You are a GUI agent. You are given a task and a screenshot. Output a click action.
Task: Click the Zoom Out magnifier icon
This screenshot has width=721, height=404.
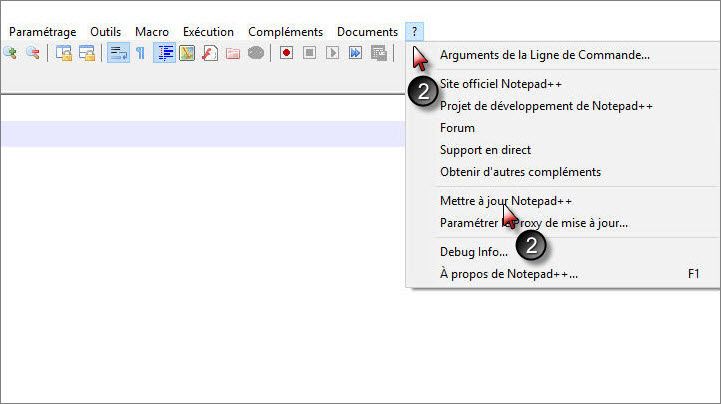point(33,53)
